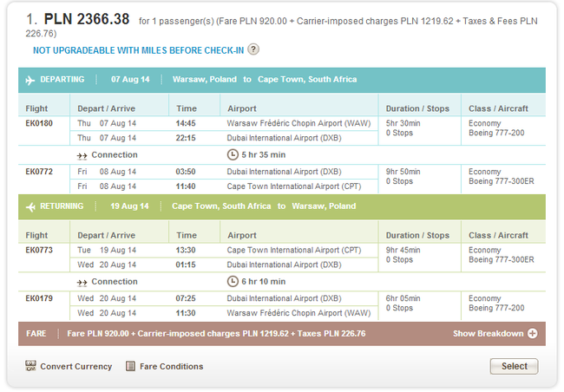Image resolution: width=564 pixels, height=392 pixels.
Task: Expand fare details with the plus icon
Action: click(532, 334)
